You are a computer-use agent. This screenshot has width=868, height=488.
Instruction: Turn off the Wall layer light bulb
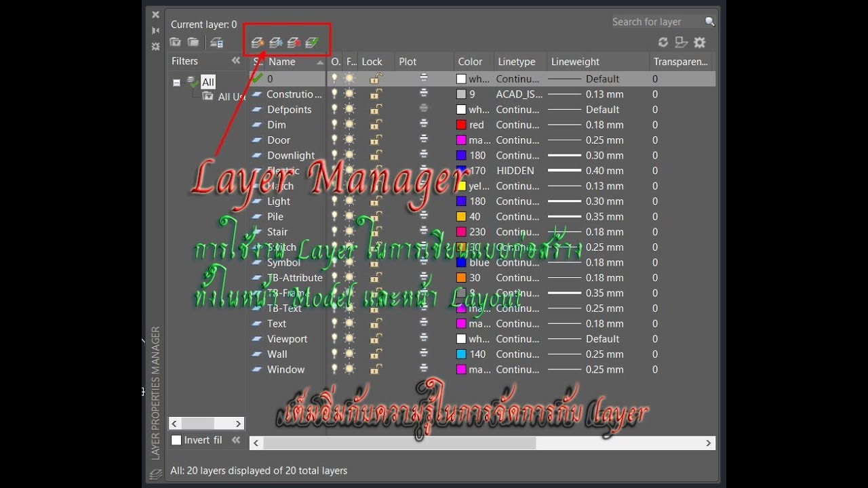(x=334, y=354)
